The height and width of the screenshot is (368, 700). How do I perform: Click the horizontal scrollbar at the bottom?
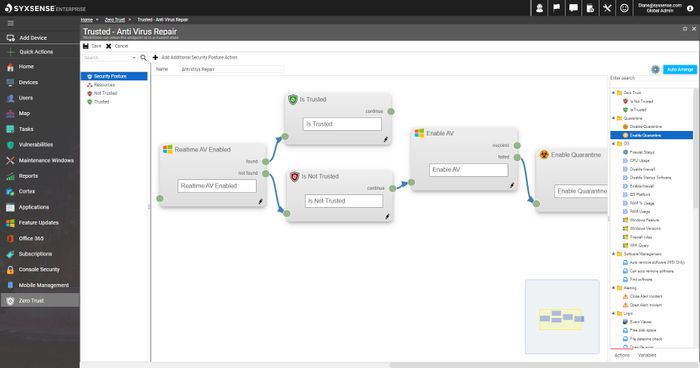544,365
